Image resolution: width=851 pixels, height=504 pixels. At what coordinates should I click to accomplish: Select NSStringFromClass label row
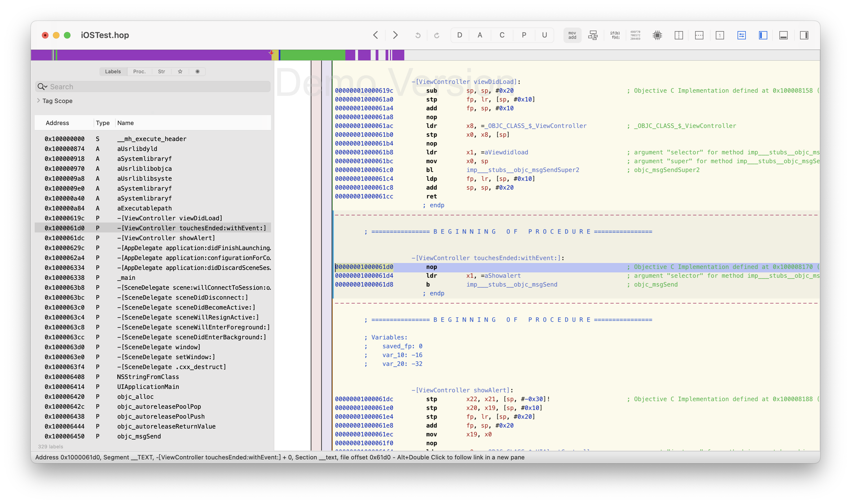153,377
